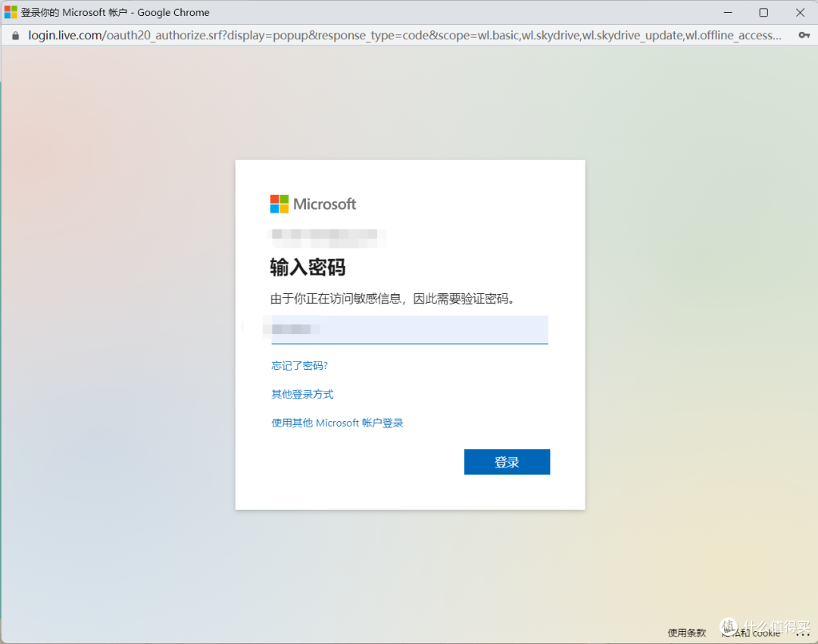Minimize the Chrome popup window
This screenshot has width=818, height=644.
(x=728, y=12)
